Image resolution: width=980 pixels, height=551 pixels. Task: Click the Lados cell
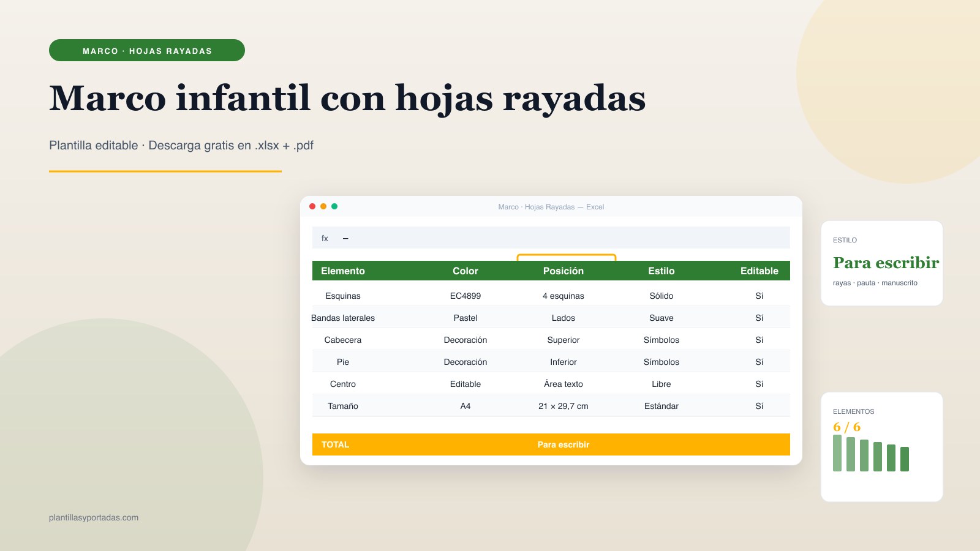(x=563, y=318)
